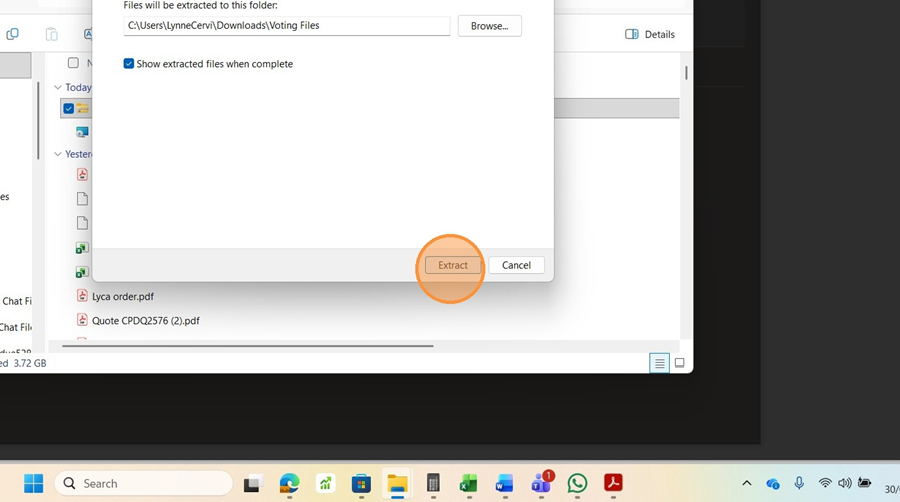Click the vertical scrollbar of the file list

coord(686,73)
